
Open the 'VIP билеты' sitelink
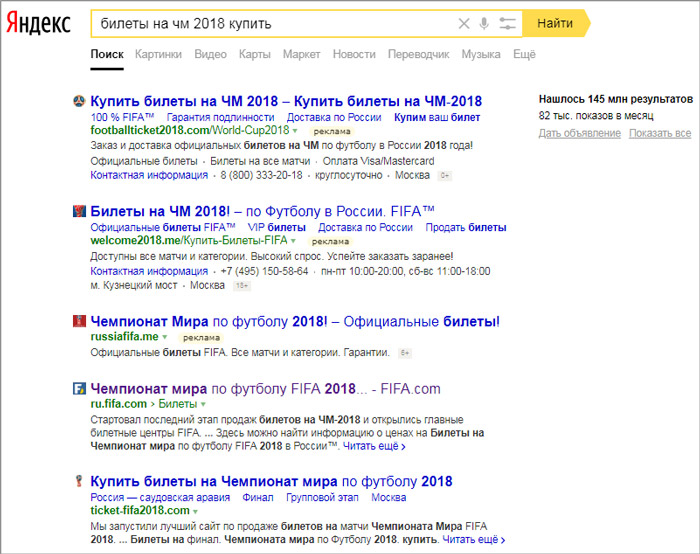point(277,227)
